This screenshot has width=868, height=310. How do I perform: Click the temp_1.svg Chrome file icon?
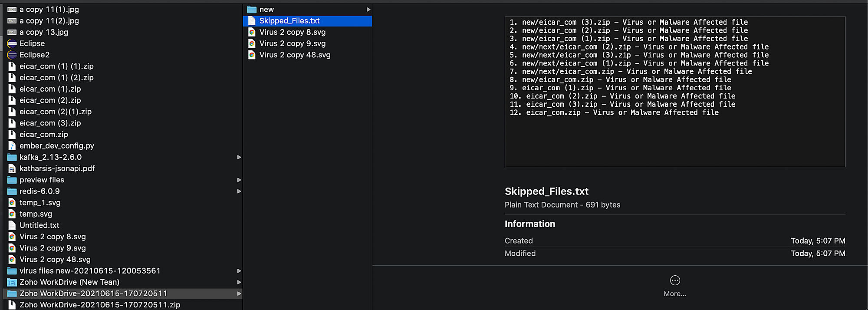pos(12,203)
